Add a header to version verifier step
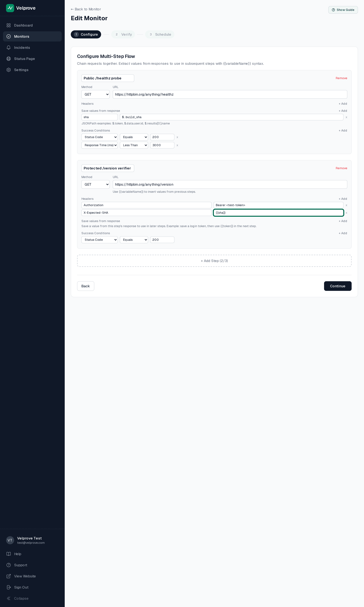The image size is (364, 607). pos(343,199)
